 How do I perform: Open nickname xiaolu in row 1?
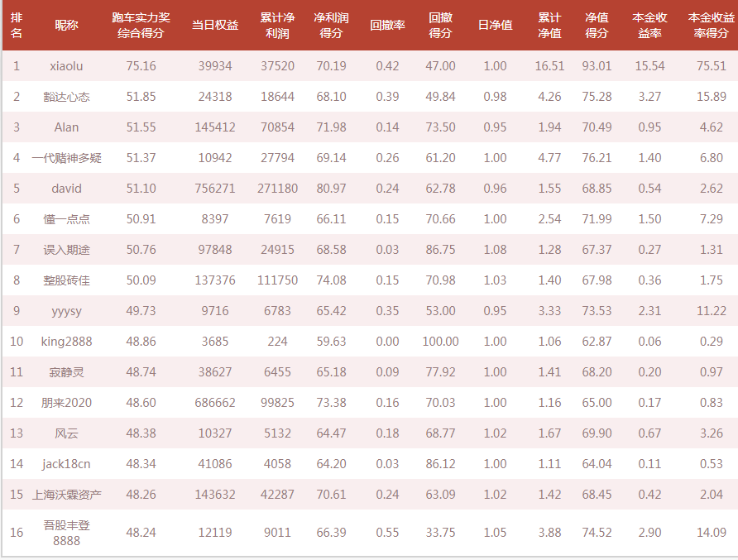[x=66, y=66]
